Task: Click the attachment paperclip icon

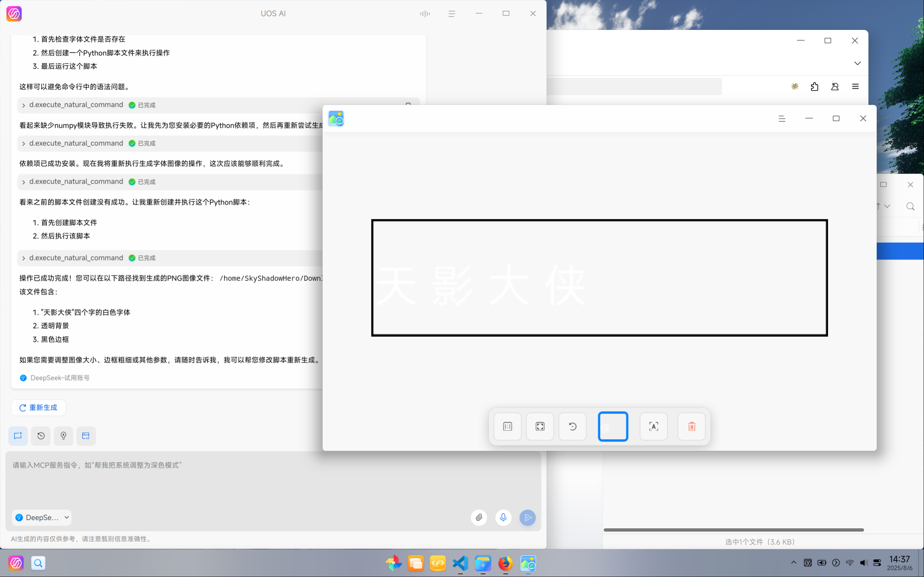Action: point(479,517)
